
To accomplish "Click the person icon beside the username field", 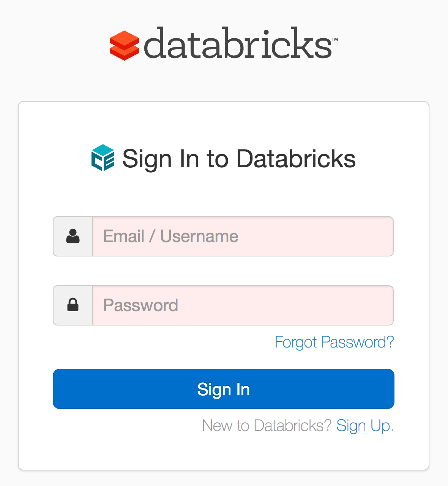I will tap(73, 236).
